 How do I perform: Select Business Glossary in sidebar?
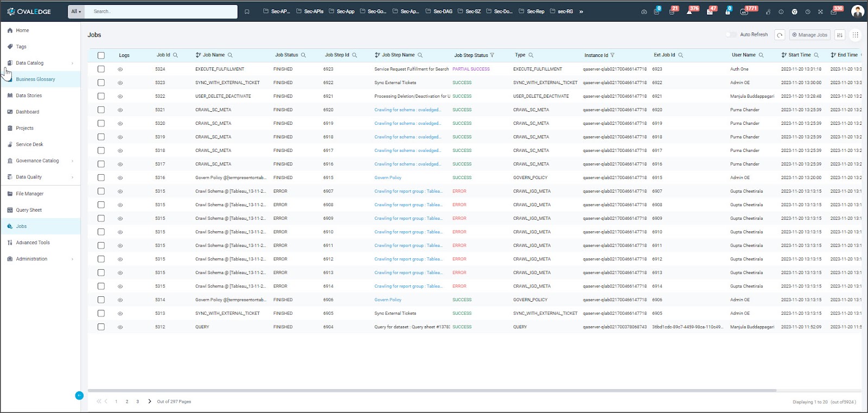coord(35,79)
